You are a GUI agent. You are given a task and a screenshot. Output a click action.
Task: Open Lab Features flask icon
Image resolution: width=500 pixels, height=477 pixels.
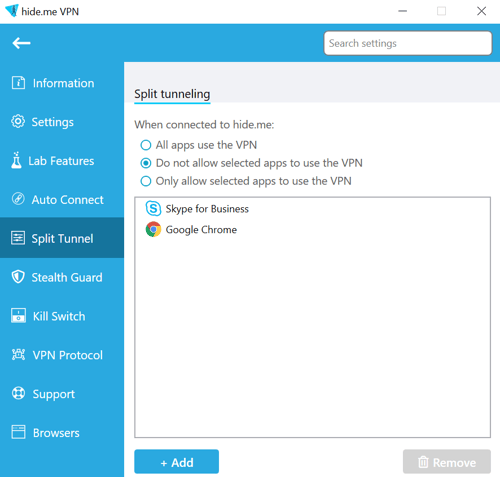click(x=16, y=160)
